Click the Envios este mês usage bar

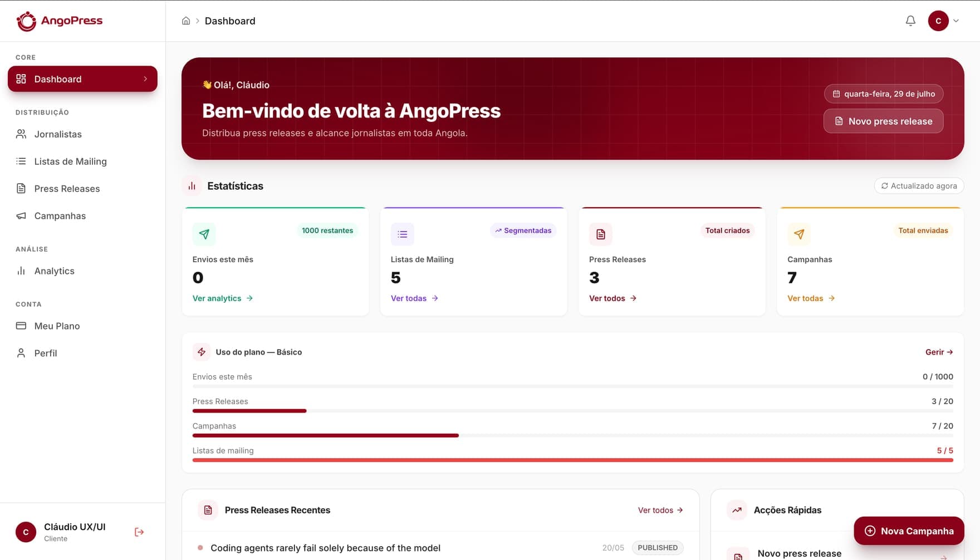tap(573, 386)
